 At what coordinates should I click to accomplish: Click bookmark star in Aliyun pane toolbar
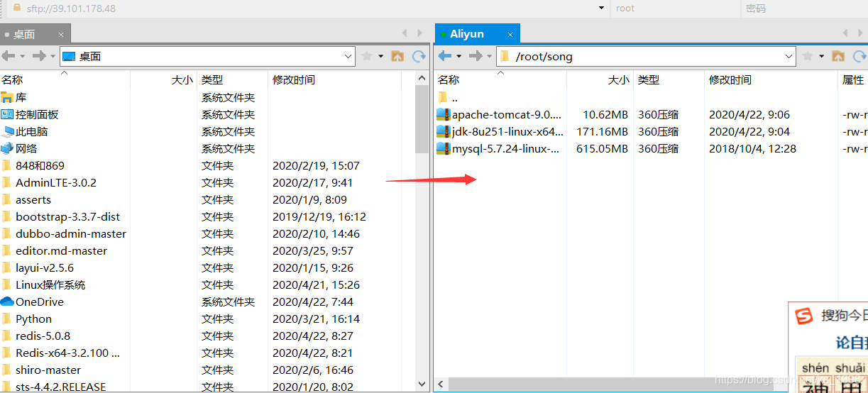point(808,56)
